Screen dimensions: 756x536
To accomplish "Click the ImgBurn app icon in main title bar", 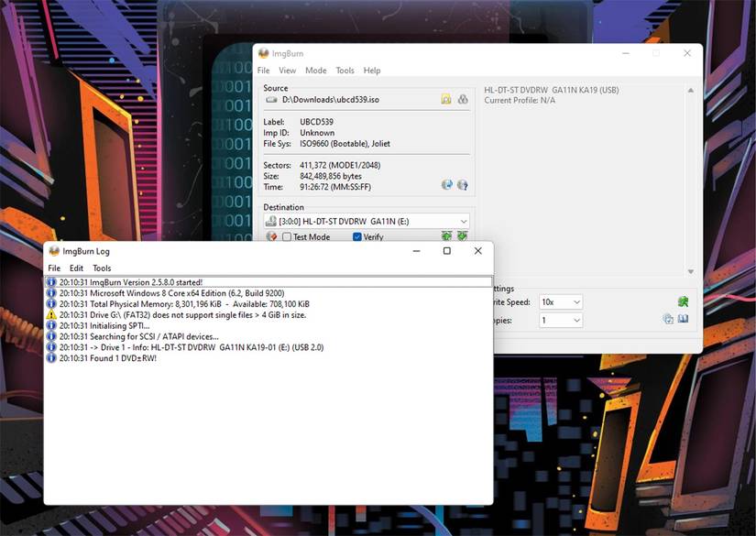I will point(263,53).
